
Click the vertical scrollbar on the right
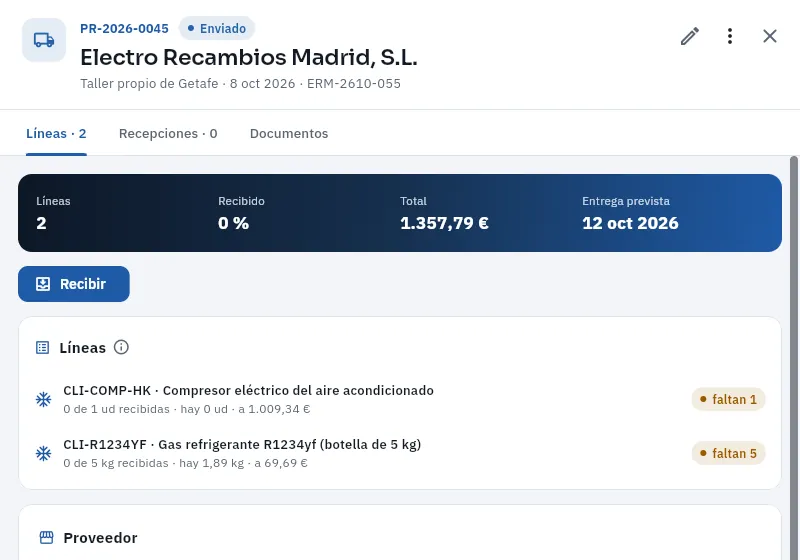[x=793, y=357]
